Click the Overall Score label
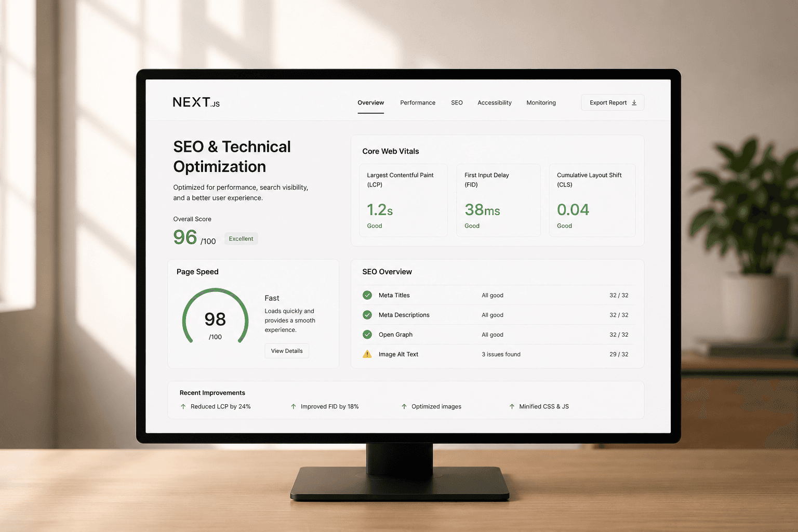The image size is (798, 532). pyautogui.click(x=192, y=219)
